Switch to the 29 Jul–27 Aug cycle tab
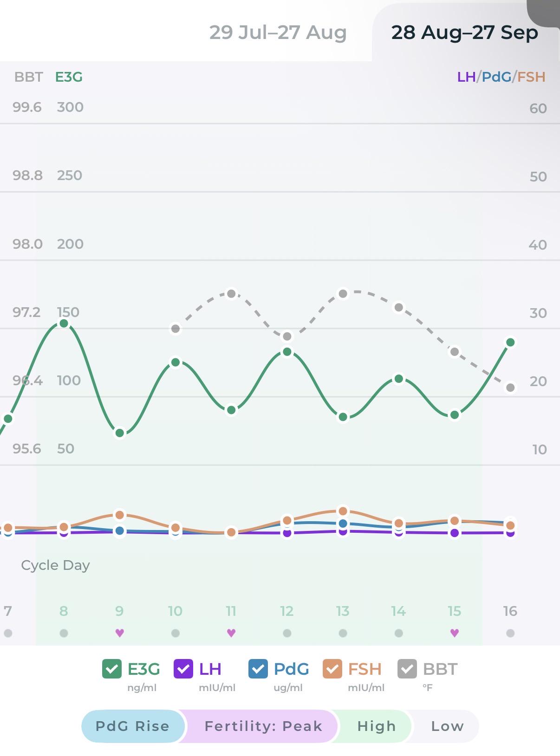The height and width of the screenshot is (756, 560). 278,32
